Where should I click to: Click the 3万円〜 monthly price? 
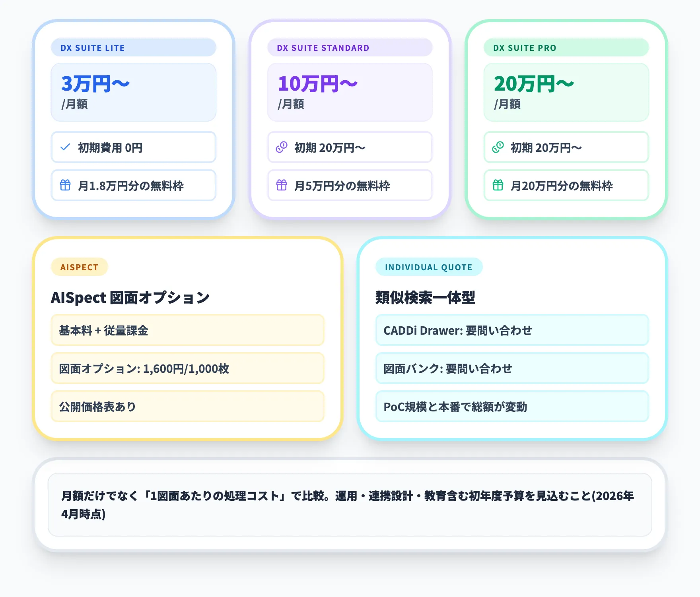pyautogui.click(x=95, y=83)
